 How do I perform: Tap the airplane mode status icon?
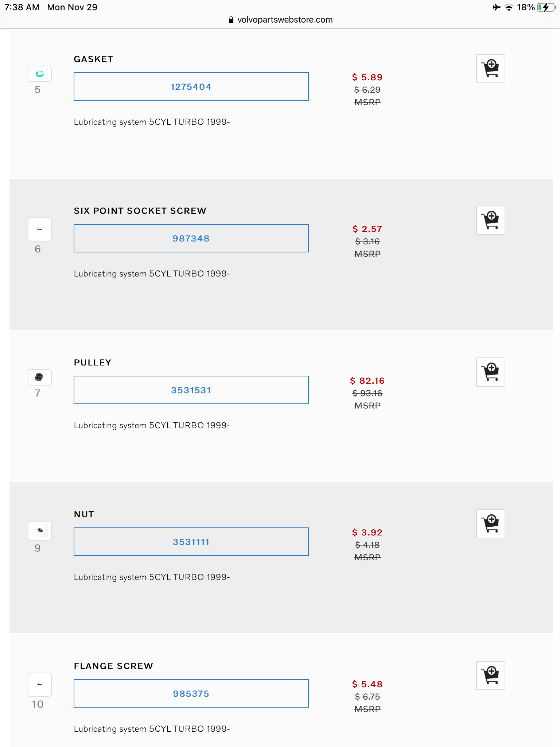click(x=496, y=7)
